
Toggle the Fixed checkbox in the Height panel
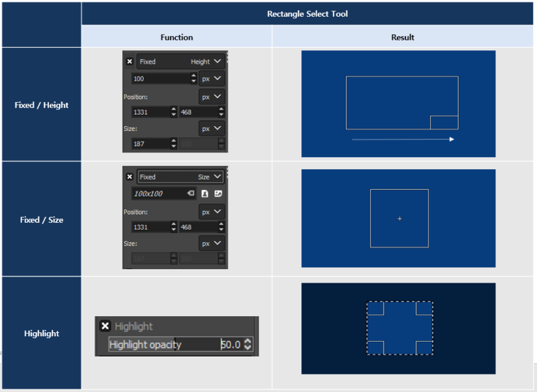click(130, 61)
